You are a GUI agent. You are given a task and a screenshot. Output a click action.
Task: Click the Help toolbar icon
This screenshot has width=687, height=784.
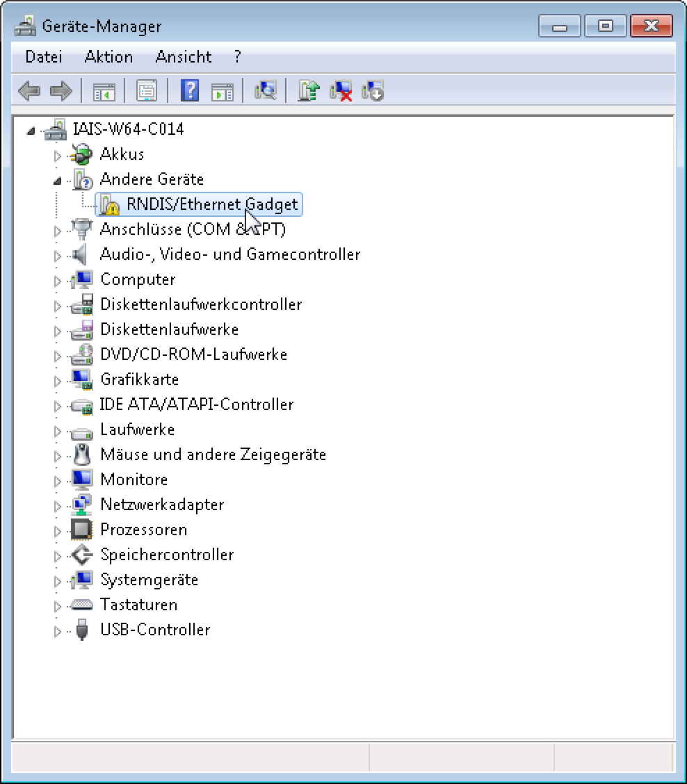click(x=189, y=90)
